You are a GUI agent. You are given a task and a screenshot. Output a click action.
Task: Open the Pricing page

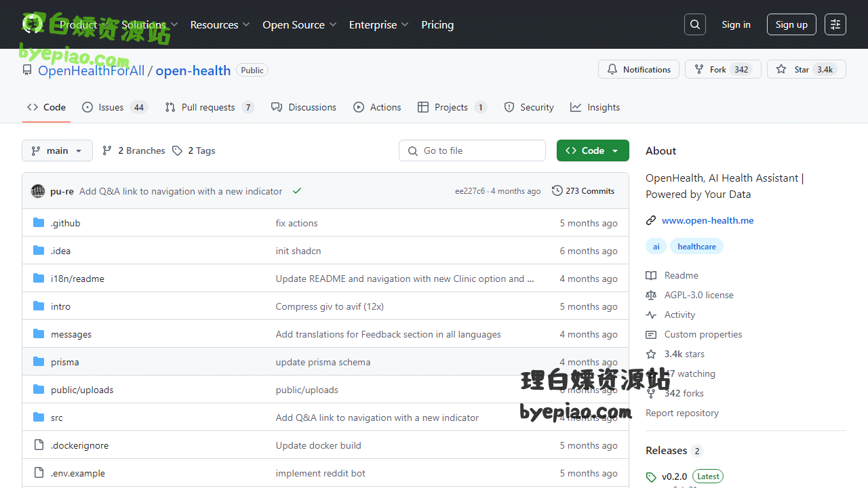tap(437, 24)
